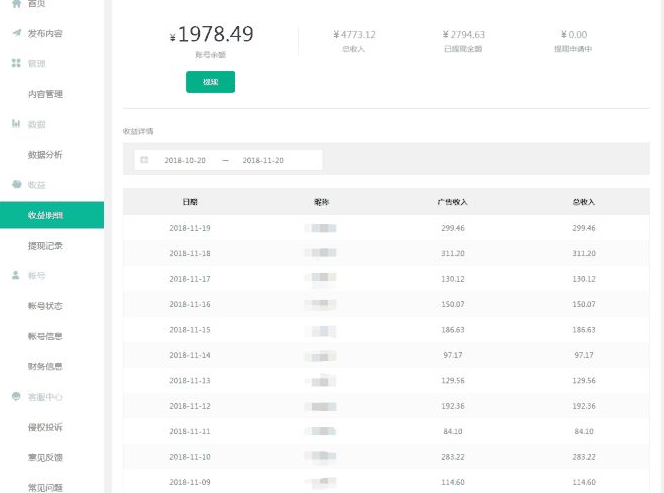Click the icon beside 收益 section
Screen dimensions: 664x493
(x=16, y=185)
